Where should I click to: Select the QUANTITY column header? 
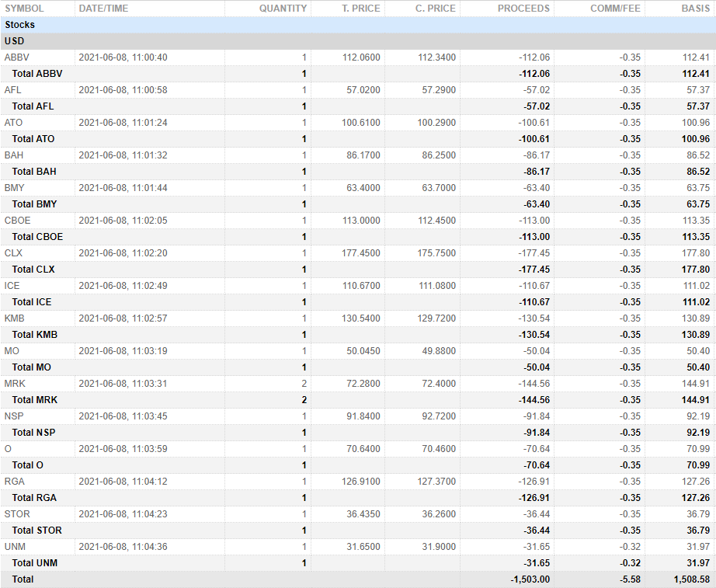(x=283, y=9)
